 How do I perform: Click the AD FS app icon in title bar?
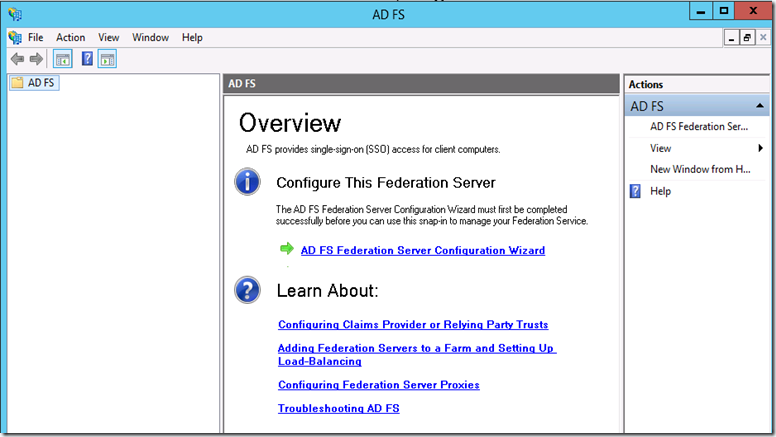(15, 14)
